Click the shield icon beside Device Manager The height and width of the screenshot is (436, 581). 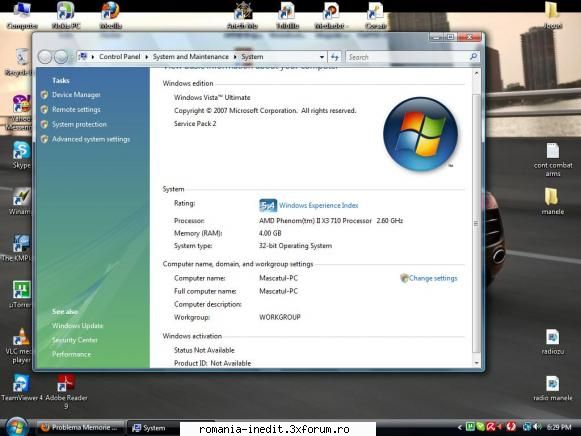(x=44, y=95)
